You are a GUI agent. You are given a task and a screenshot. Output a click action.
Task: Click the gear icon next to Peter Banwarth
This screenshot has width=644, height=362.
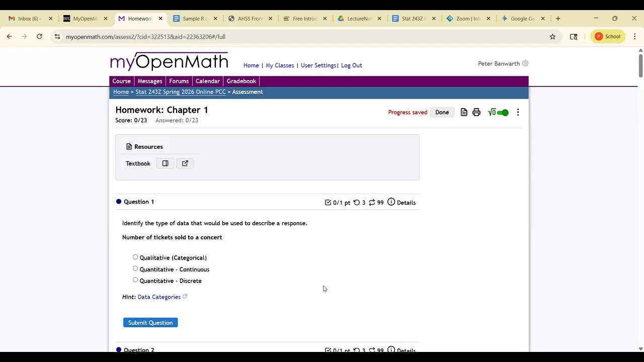click(525, 63)
